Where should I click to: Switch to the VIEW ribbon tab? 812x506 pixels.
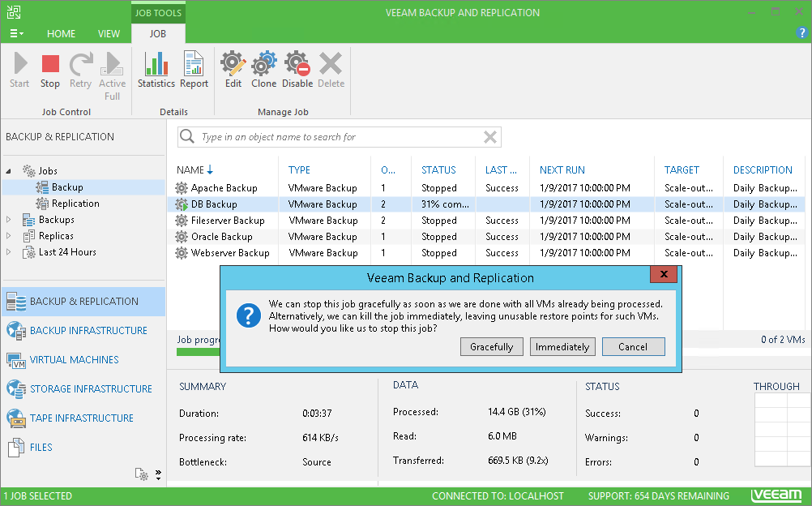coord(109,34)
